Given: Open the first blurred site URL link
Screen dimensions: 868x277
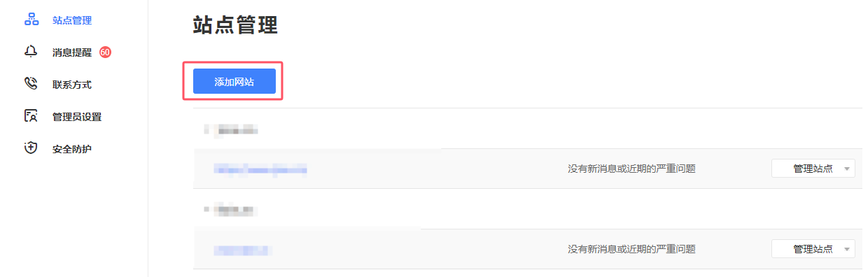Looking at the screenshot, I should 260,169.
